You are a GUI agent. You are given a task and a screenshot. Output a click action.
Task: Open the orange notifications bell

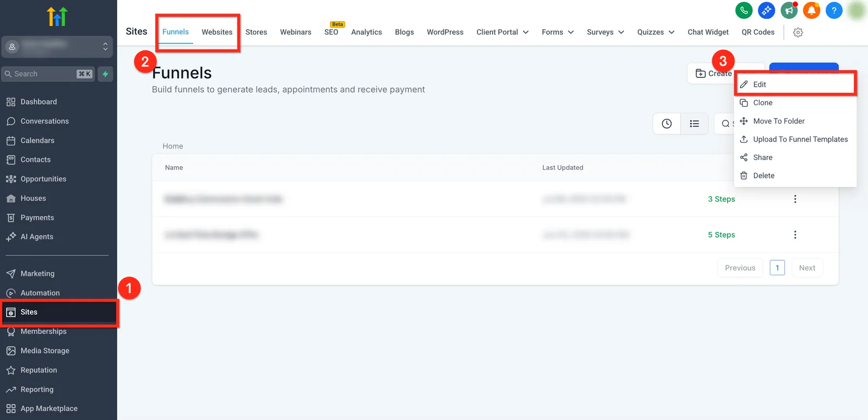[812, 10]
